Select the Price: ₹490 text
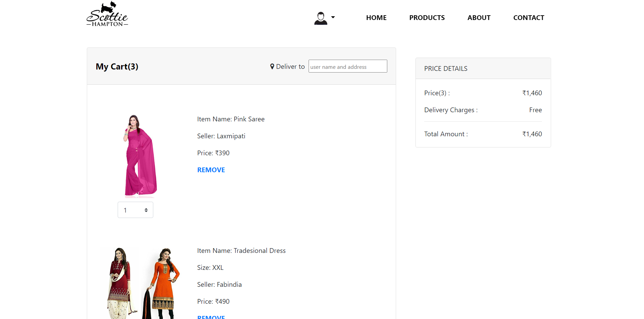Viewport: 644px width, 319px height. point(213,301)
